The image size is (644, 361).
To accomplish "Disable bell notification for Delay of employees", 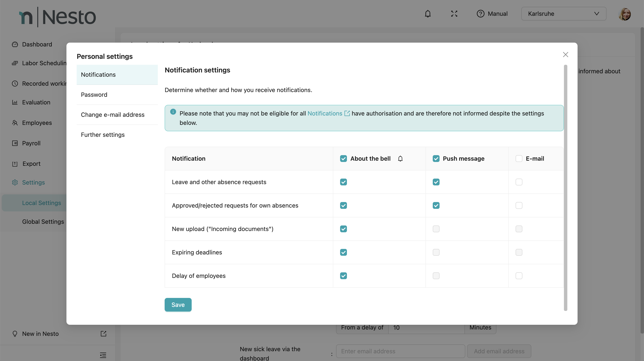I will [343, 276].
